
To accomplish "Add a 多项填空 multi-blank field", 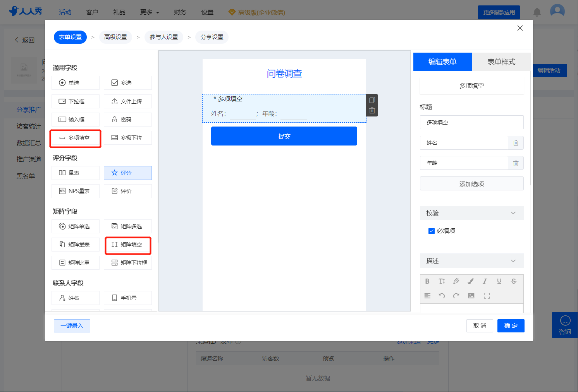I will 76,138.
